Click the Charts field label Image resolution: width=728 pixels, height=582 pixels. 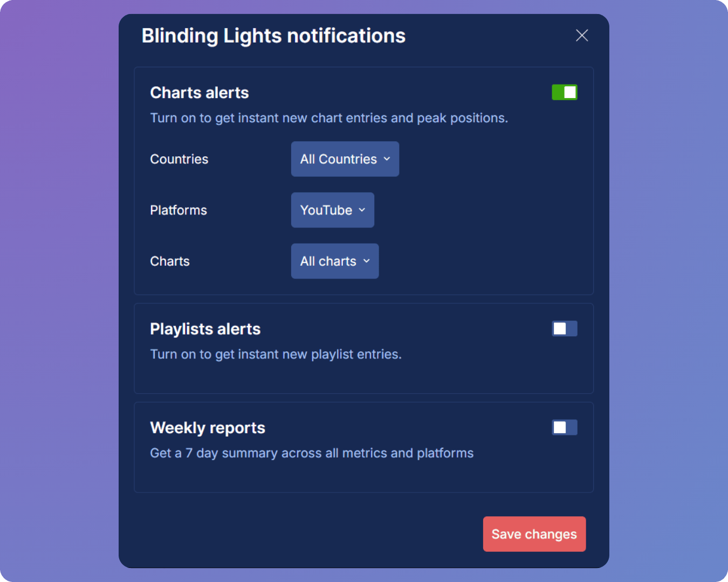coord(170,261)
